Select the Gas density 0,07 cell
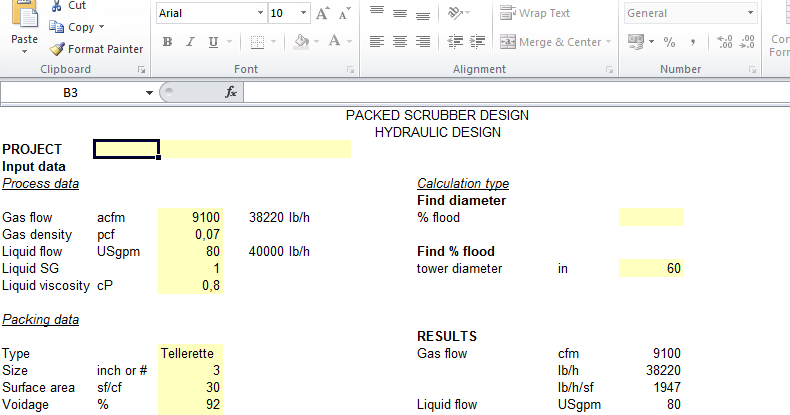Screen dimensions: 790x415 [190, 234]
